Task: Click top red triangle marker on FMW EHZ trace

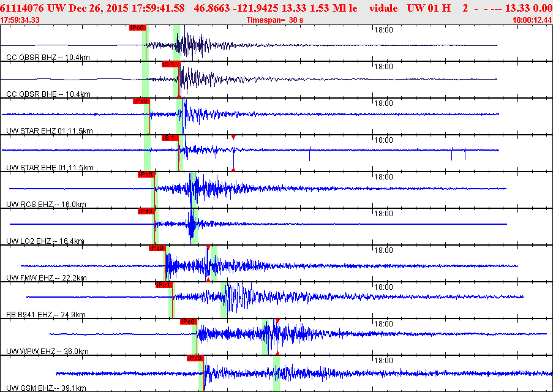Action: 208,247
